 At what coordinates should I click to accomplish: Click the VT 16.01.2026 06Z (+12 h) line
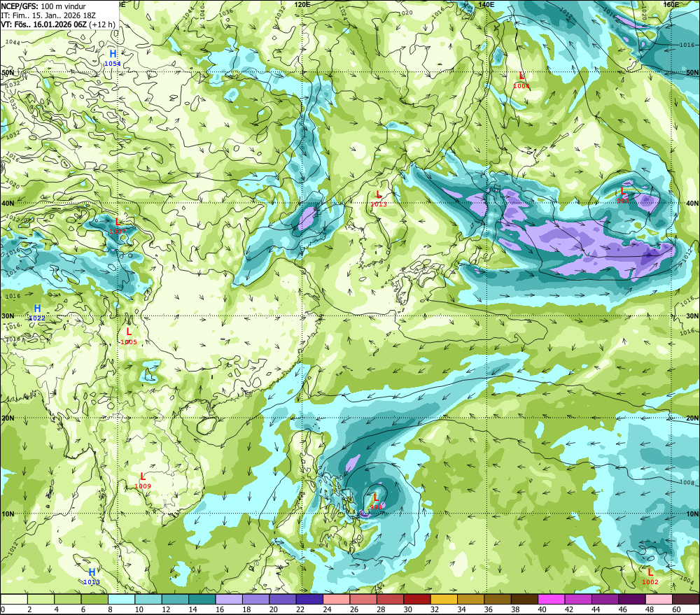[58, 24]
